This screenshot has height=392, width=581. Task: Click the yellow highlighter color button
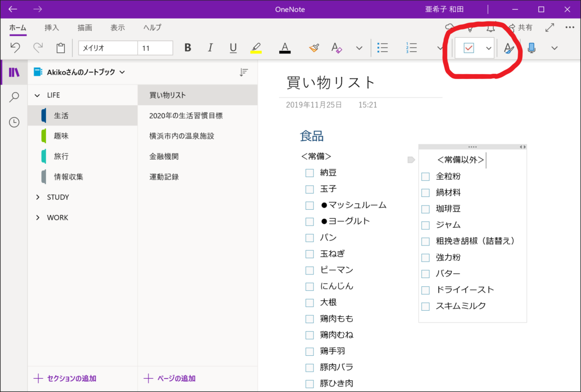256,48
